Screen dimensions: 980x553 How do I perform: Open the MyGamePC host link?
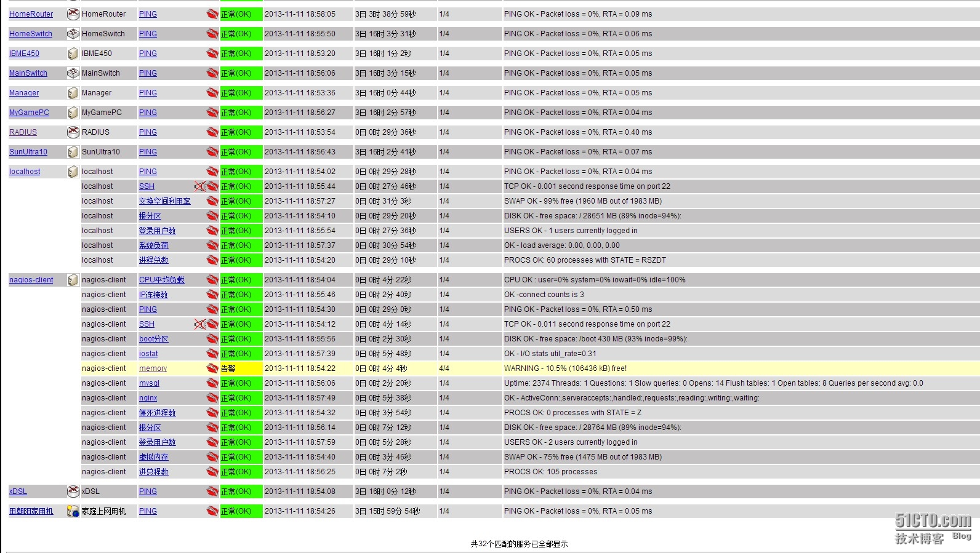[29, 113]
